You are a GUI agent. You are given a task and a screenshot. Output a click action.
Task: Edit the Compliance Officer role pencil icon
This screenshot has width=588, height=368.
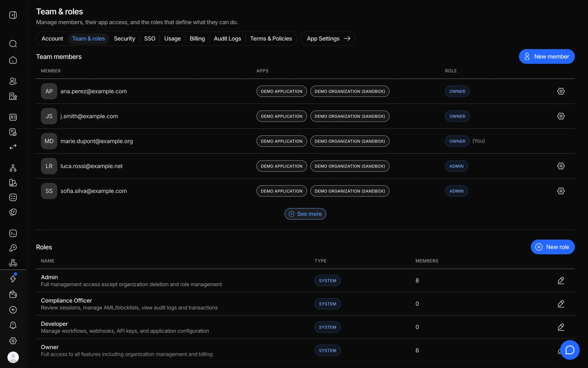(561, 304)
